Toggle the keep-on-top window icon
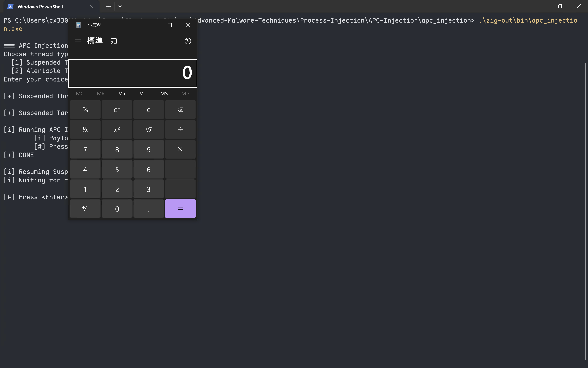The width and height of the screenshot is (588, 368). 114,41
